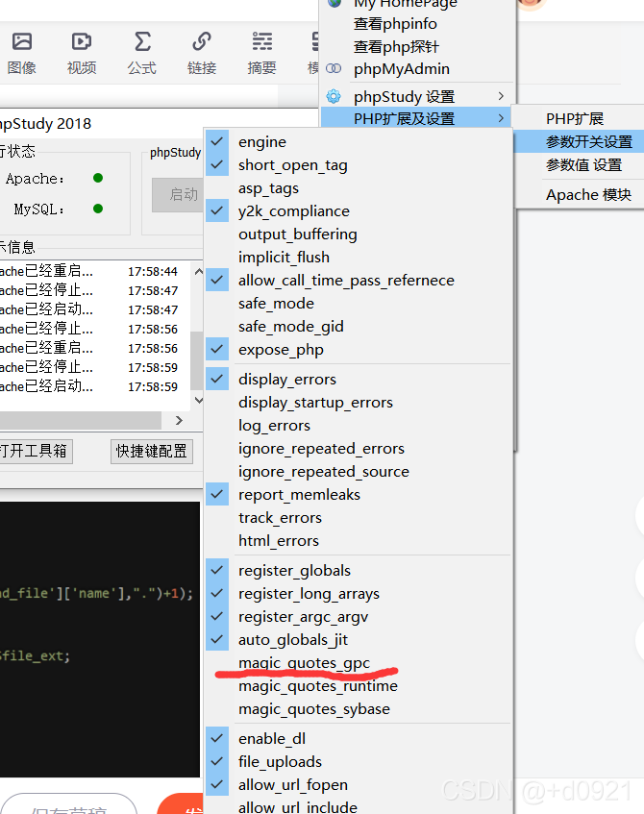The width and height of the screenshot is (644, 814).
Task: Toggle allow_url_fopen setting
Action: 359,785
